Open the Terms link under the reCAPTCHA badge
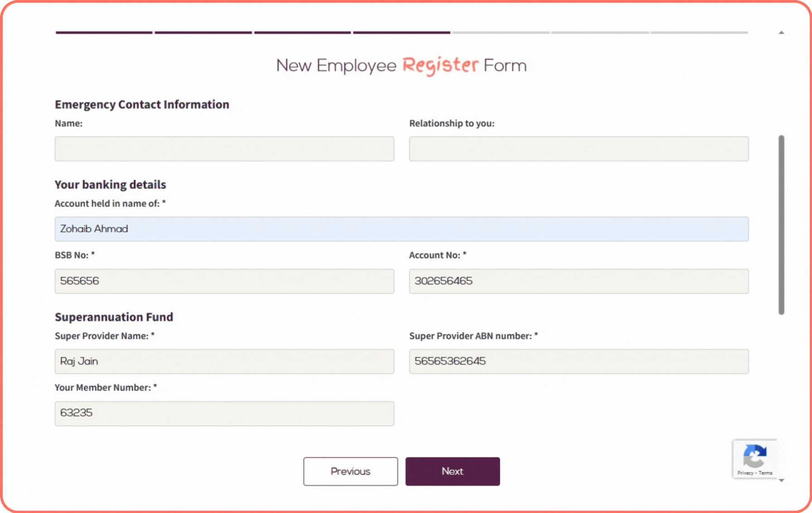The width and height of the screenshot is (812, 513). tap(765, 473)
